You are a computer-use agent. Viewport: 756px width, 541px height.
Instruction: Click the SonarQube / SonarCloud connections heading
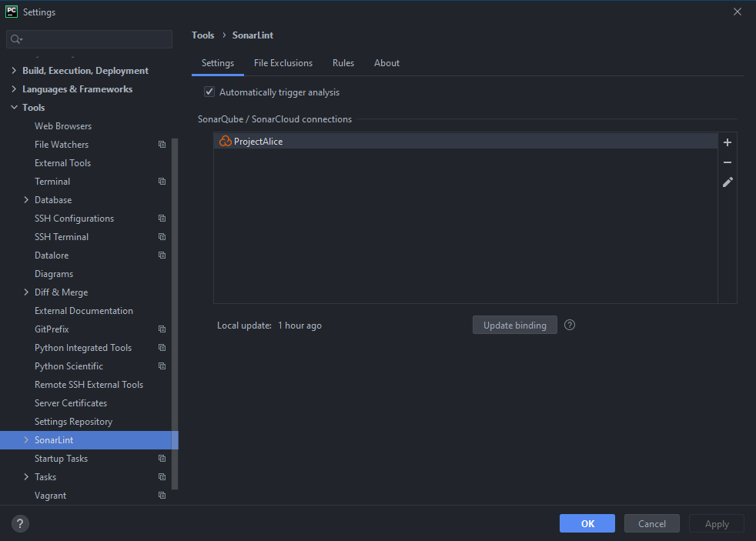(x=275, y=119)
